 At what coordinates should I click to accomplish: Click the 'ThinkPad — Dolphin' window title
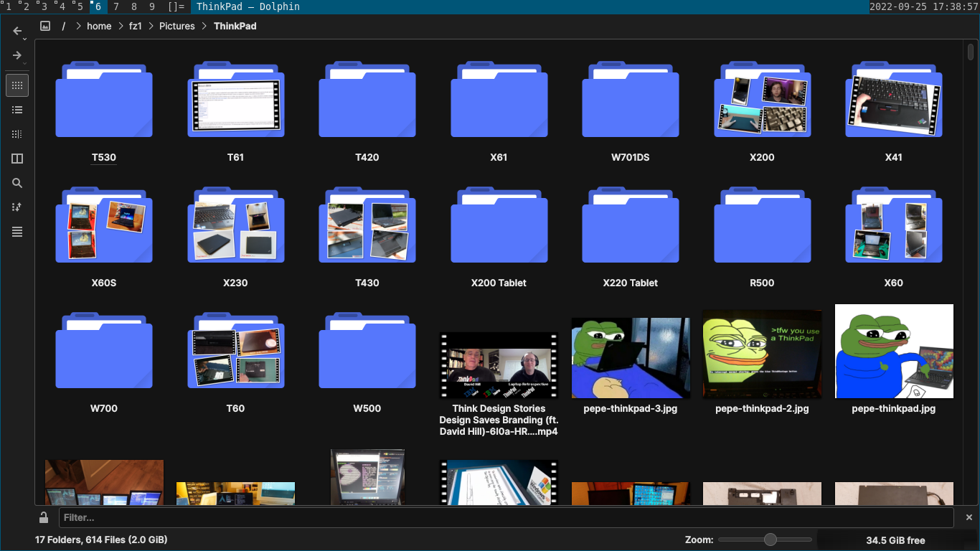[x=248, y=6]
